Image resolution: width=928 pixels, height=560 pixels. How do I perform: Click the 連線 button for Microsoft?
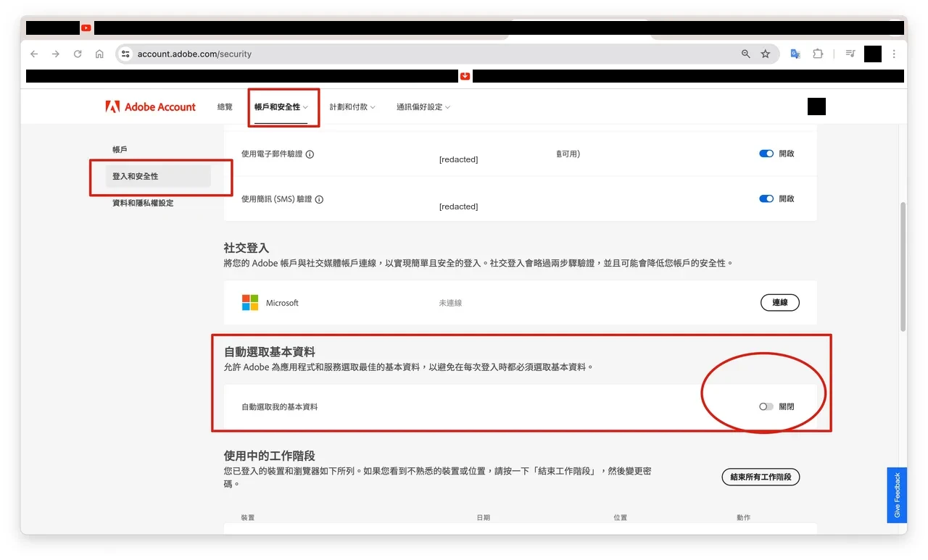780,303
